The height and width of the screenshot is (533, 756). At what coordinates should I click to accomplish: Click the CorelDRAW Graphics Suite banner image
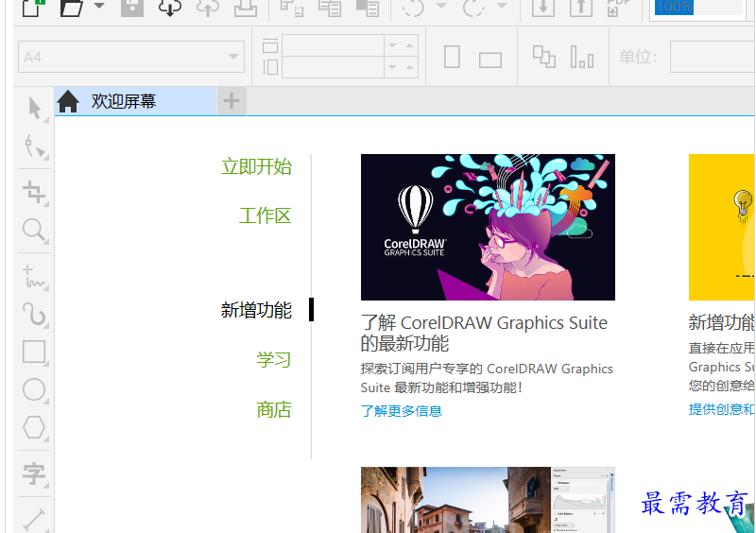coord(488,227)
